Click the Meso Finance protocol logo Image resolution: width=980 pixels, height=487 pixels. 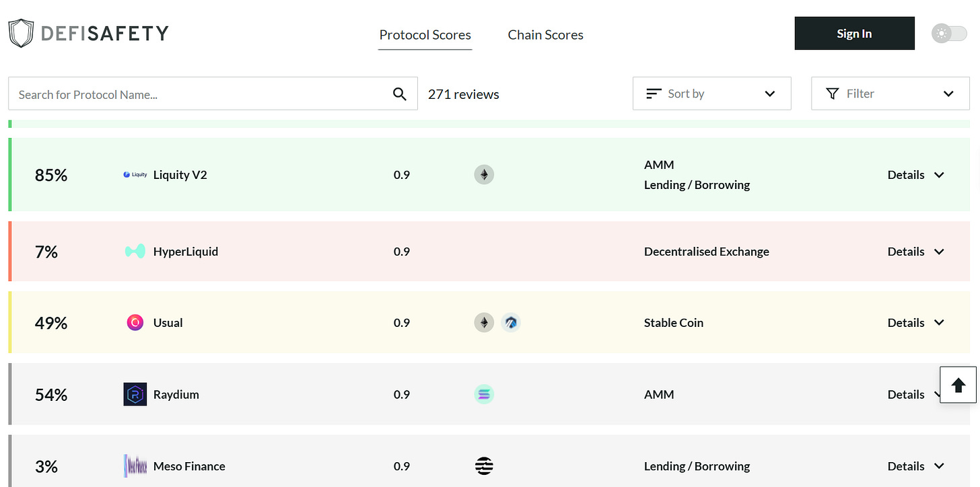tap(135, 465)
